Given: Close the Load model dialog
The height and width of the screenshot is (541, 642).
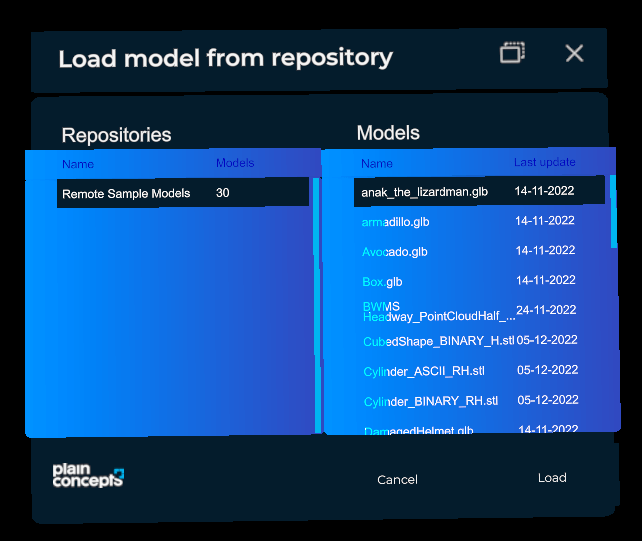Looking at the screenshot, I should pyautogui.click(x=574, y=53).
